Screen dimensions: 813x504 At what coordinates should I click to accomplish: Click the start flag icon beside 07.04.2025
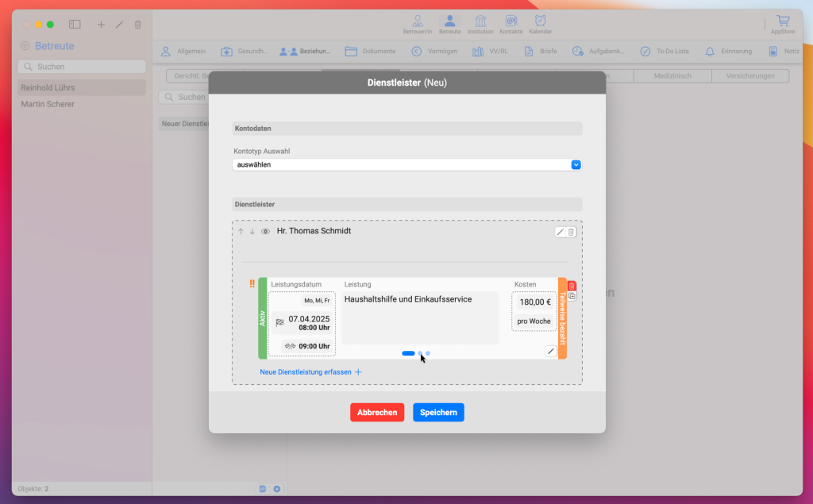point(279,322)
